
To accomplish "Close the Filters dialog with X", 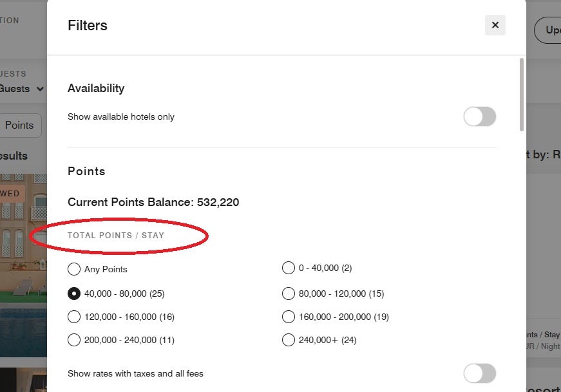I will tap(495, 25).
